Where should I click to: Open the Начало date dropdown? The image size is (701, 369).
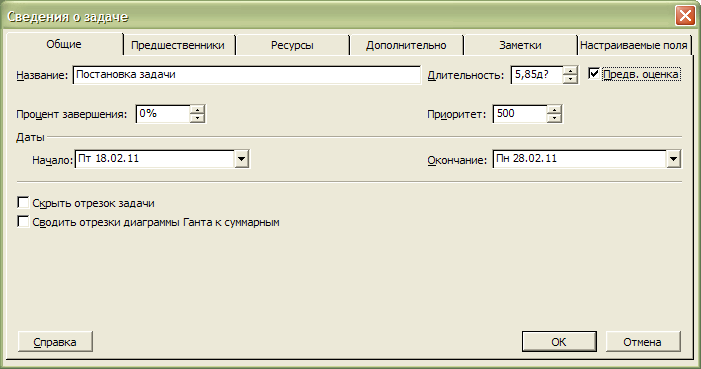pyautogui.click(x=241, y=159)
